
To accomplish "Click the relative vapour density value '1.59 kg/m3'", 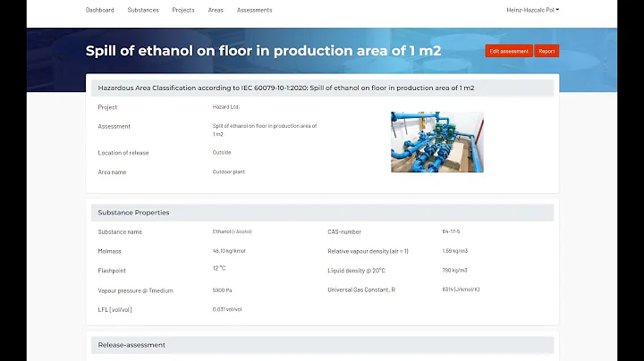I will [x=454, y=251].
